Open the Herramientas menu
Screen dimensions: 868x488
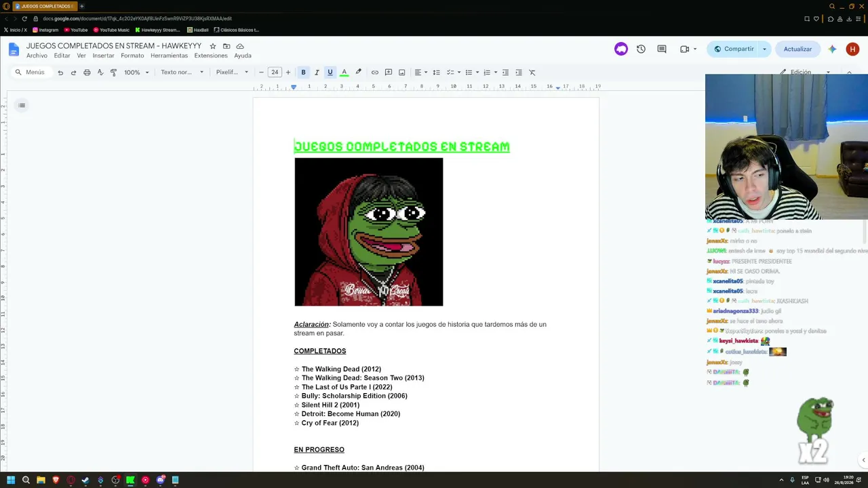[x=169, y=56]
